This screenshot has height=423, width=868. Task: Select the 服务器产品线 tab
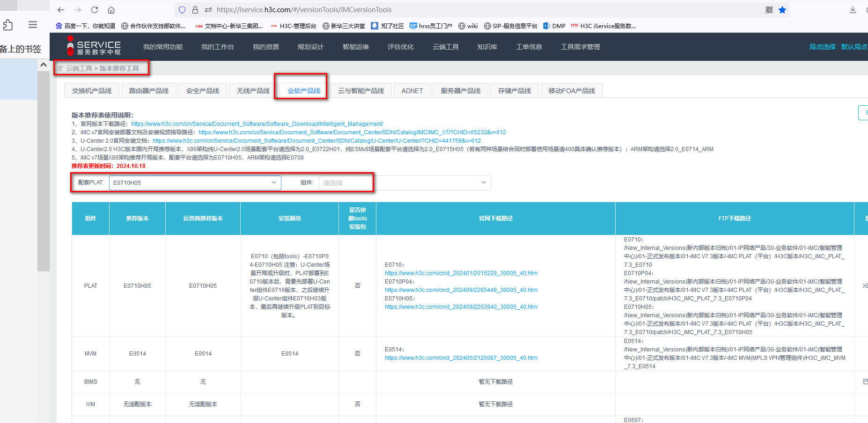[x=461, y=91]
